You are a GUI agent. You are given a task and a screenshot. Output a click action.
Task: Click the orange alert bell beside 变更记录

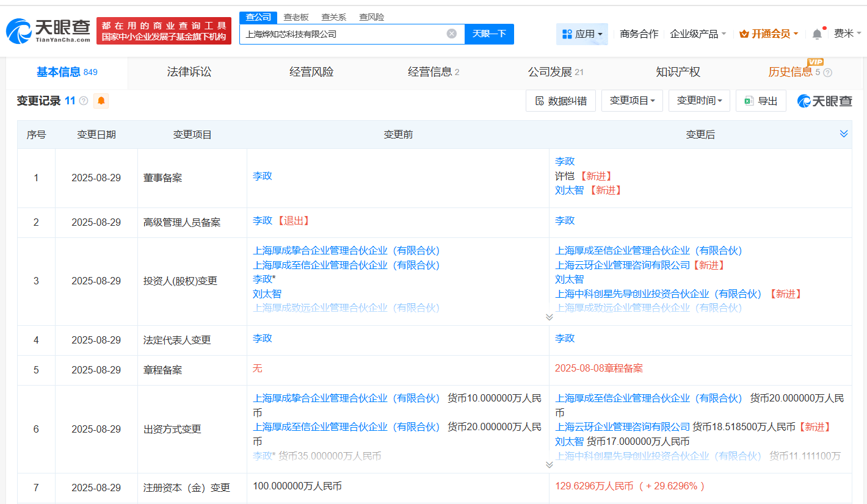[101, 101]
